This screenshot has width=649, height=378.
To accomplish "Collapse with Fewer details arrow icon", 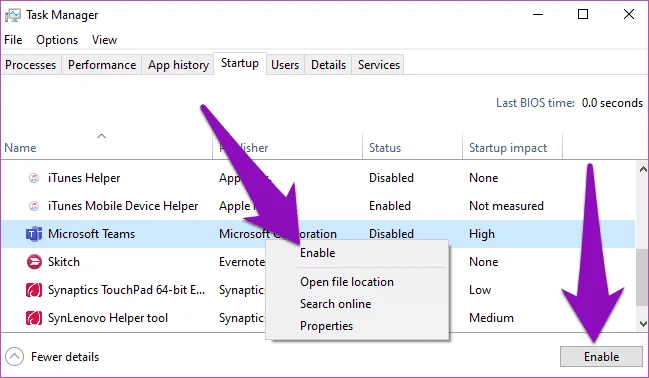I will coord(14,356).
